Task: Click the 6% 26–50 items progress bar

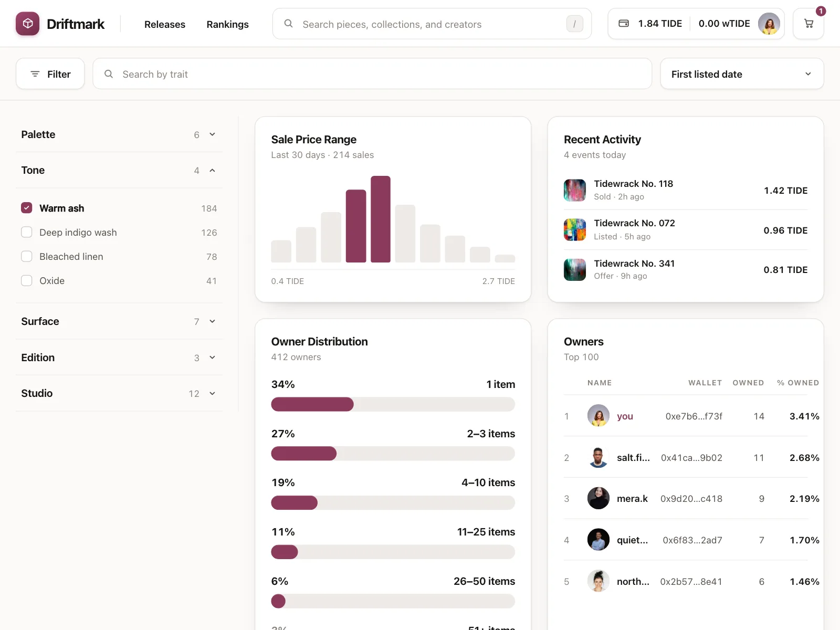Action: [393, 601]
